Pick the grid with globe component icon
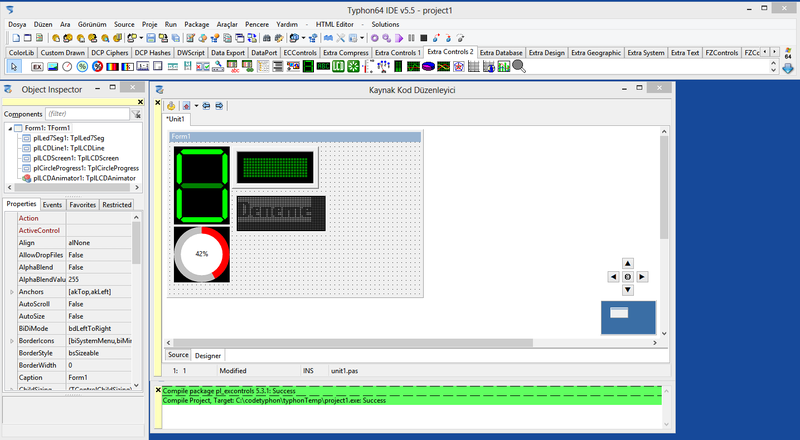 pos(489,66)
